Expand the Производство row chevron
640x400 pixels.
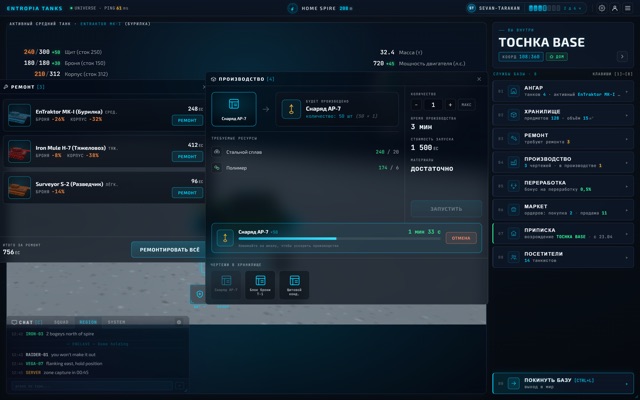pyautogui.click(x=627, y=162)
